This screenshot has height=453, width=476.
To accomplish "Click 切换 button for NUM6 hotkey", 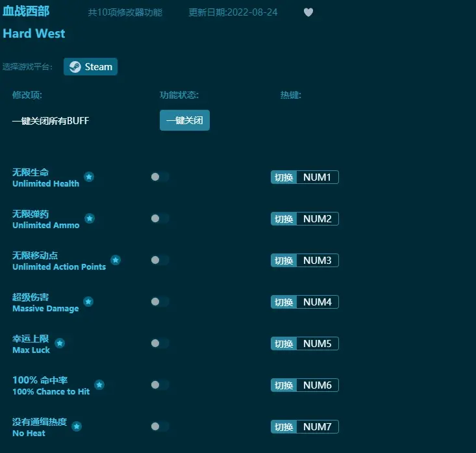I will [284, 385].
